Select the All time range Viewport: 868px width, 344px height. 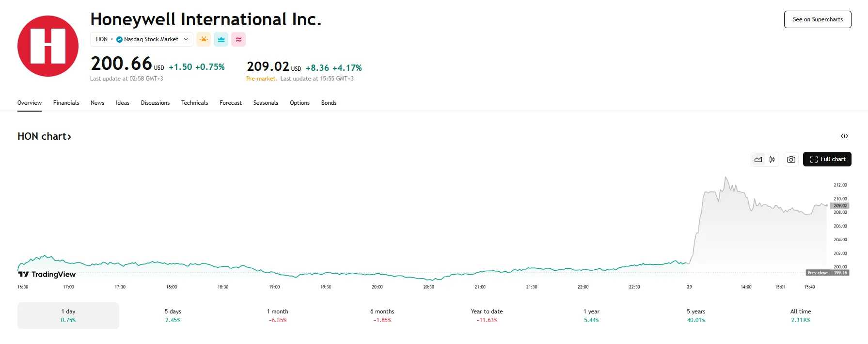(x=801, y=315)
